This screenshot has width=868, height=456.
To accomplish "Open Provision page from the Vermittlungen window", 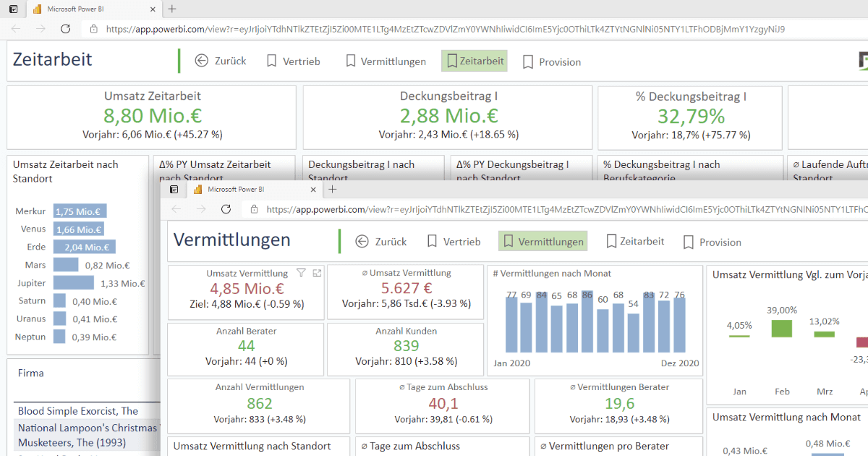I will 712,242.
